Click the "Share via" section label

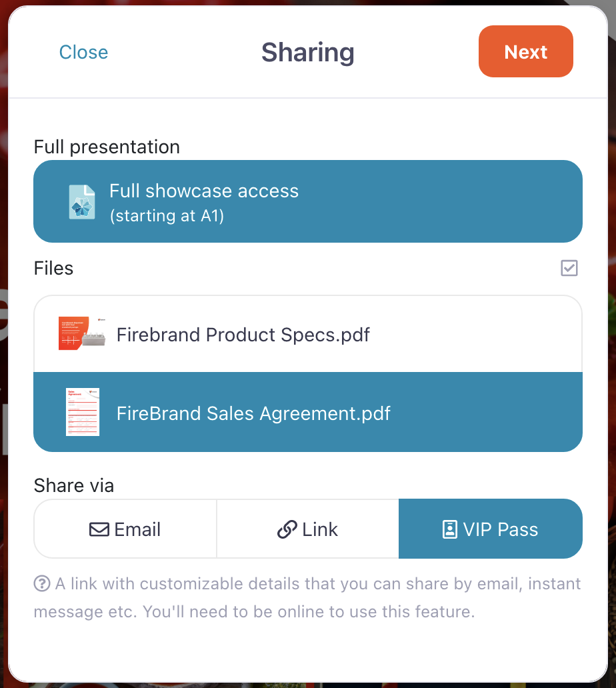pyautogui.click(x=74, y=485)
